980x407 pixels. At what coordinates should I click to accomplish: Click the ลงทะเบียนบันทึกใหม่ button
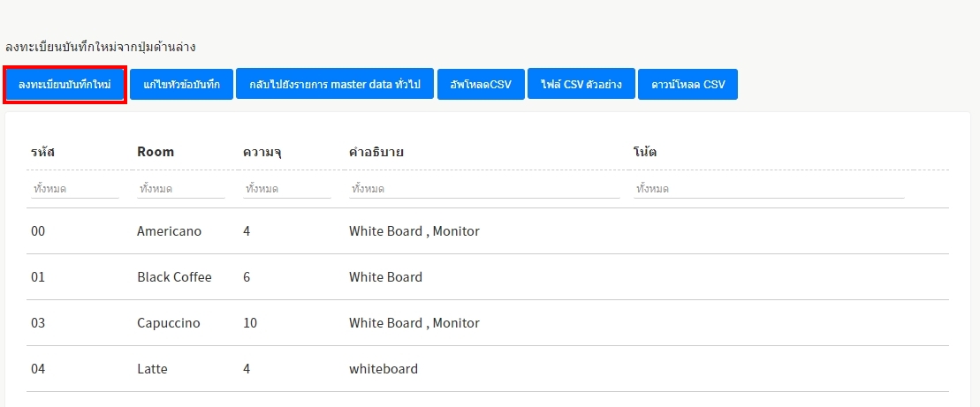(64, 85)
